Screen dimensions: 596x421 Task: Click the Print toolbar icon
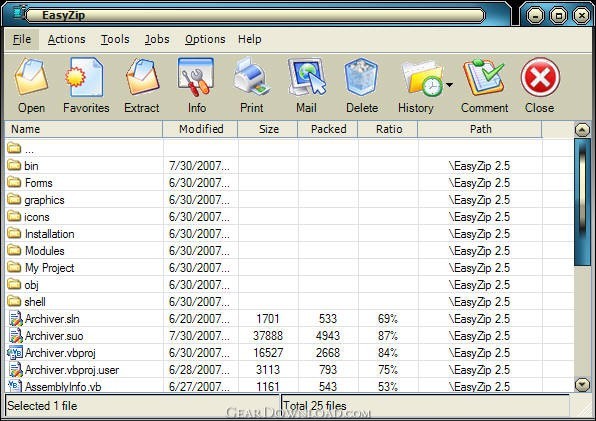point(252,77)
